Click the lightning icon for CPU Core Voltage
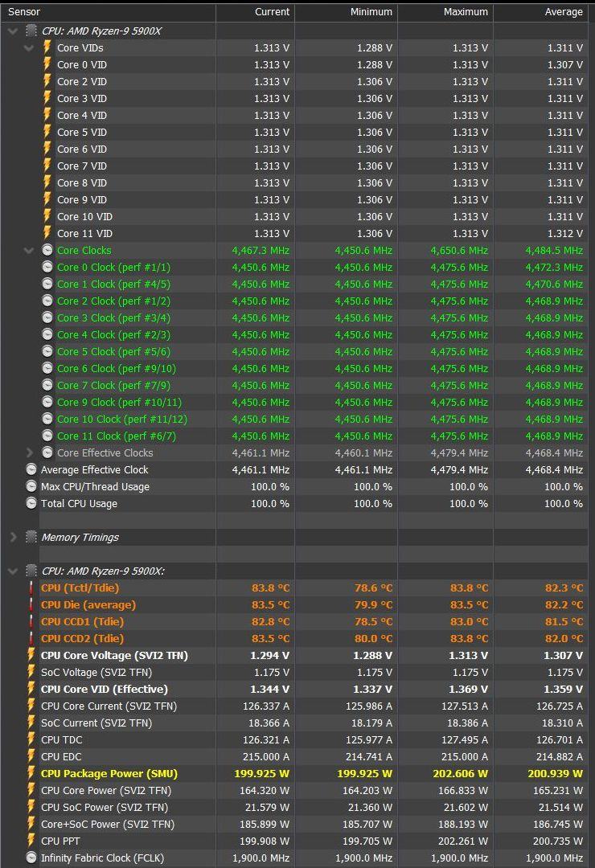This screenshot has height=868, width=595. tap(31, 655)
